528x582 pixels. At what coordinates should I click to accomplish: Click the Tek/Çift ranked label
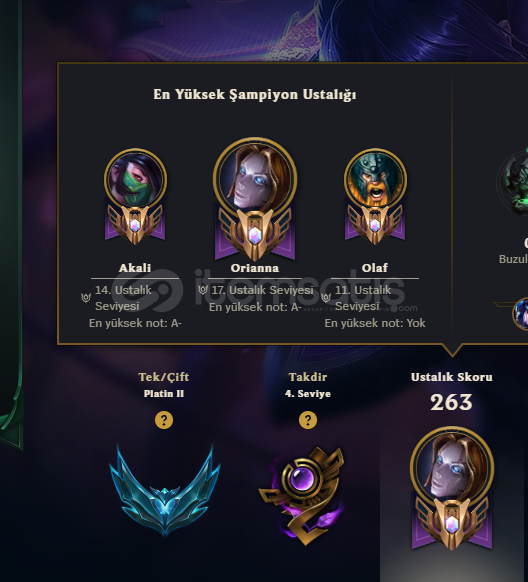click(x=164, y=377)
